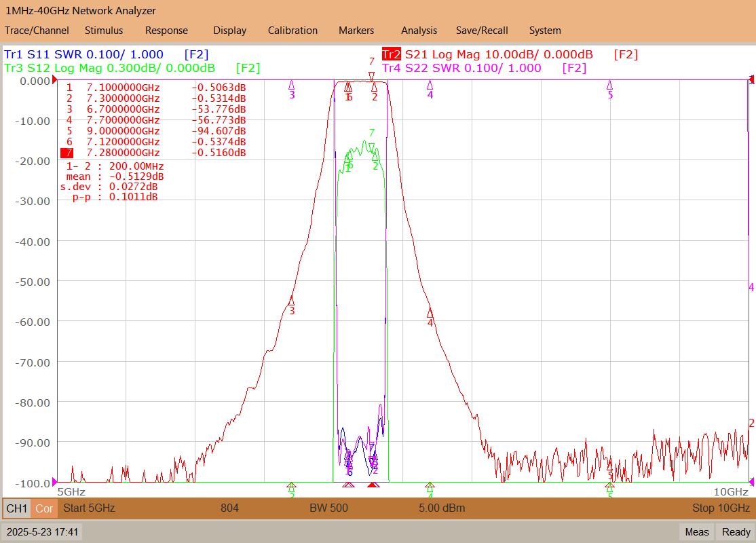Click magenta marker 5 triangle at top of plot
This screenshot has width=756, height=543.
[x=610, y=86]
